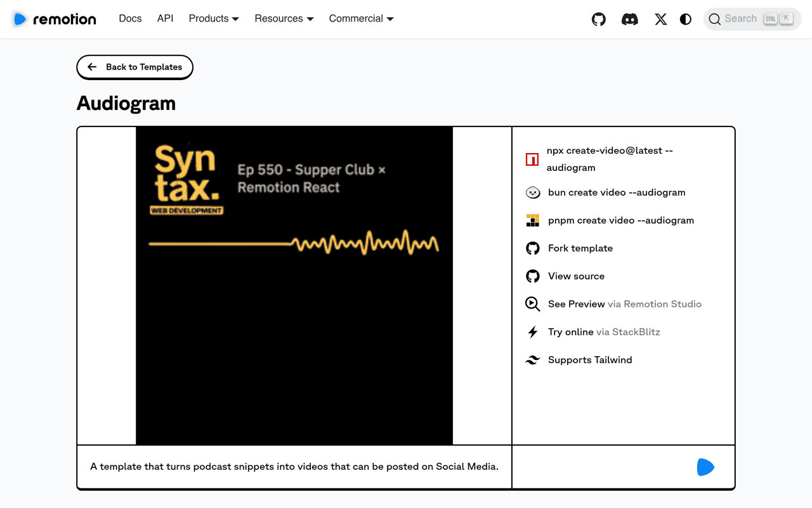The image size is (812, 508).
Task: Click the GitHub icon next to View source
Action: 533,276
